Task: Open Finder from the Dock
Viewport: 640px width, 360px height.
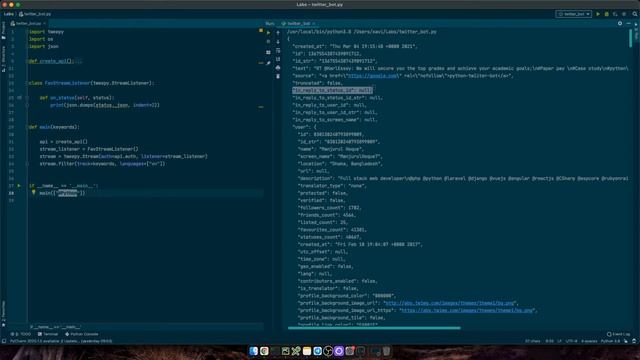Action: 253,351
